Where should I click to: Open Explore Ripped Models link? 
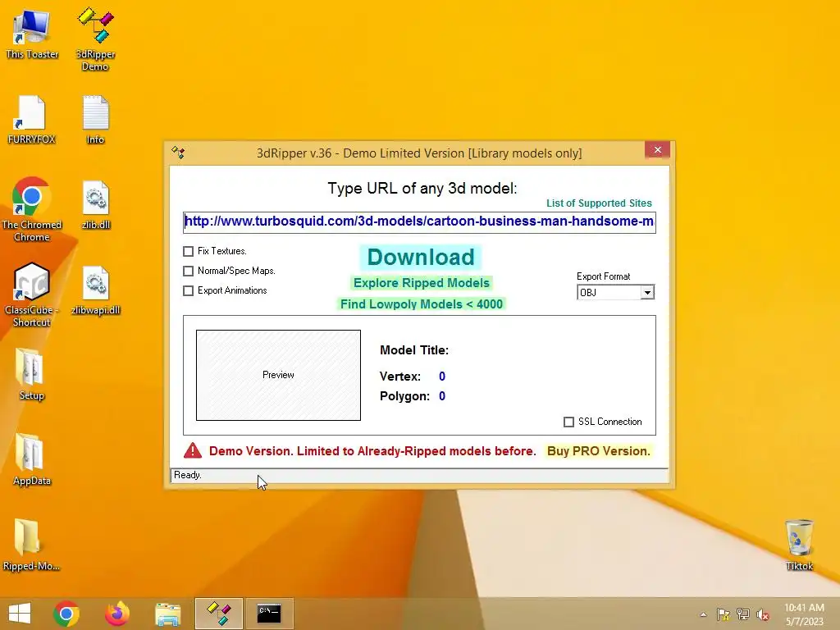pyautogui.click(x=422, y=283)
